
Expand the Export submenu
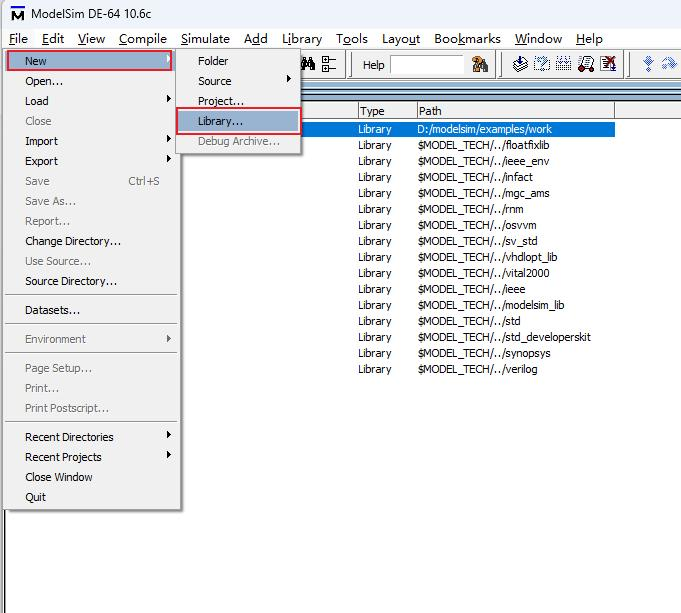(89, 161)
